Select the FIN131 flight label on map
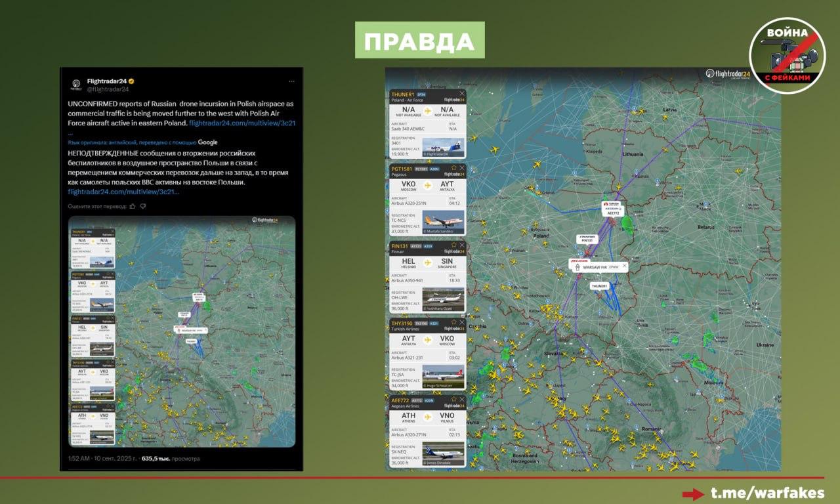 coord(587,240)
